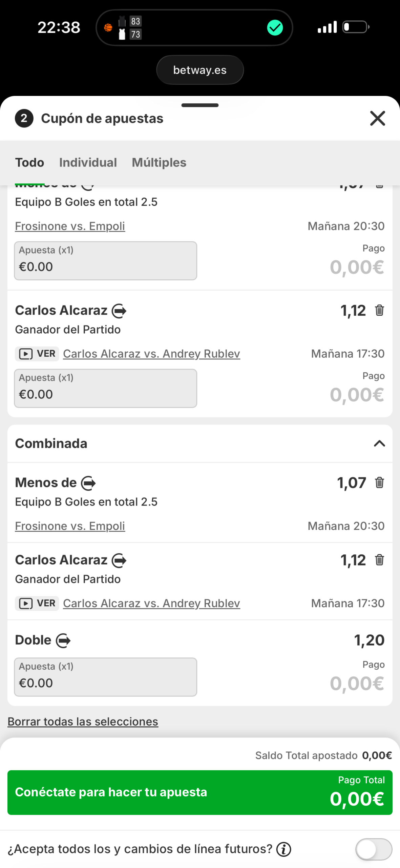Image resolution: width=400 pixels, height=868 pixels.
Task: Enable accept future line changes toggle
Action: [x=373, y=849]
